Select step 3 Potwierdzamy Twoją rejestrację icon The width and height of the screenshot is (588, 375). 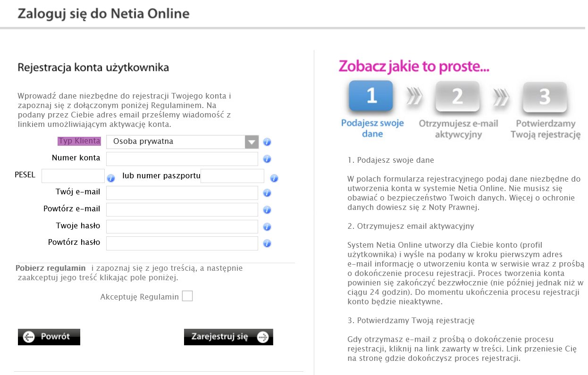click(545, 97)
